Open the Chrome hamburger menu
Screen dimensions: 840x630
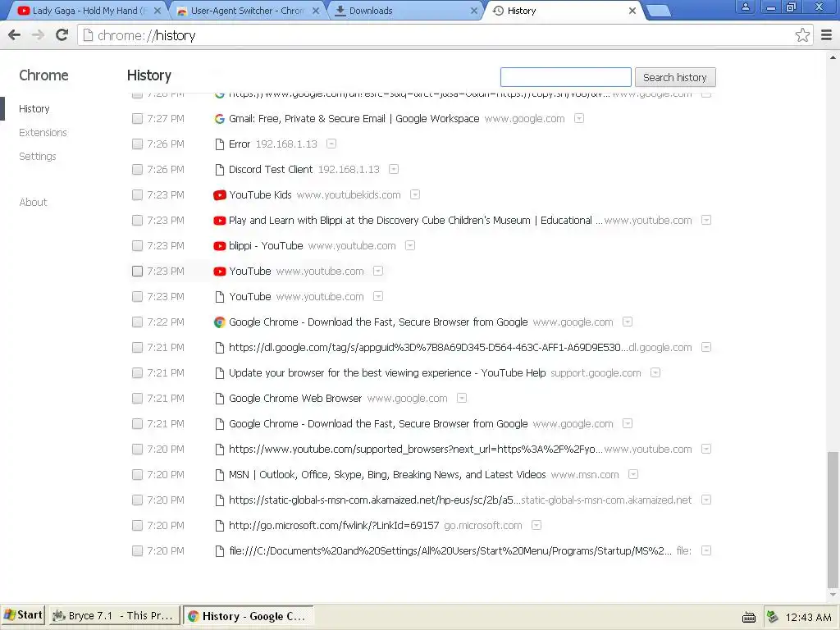[826, 35]
